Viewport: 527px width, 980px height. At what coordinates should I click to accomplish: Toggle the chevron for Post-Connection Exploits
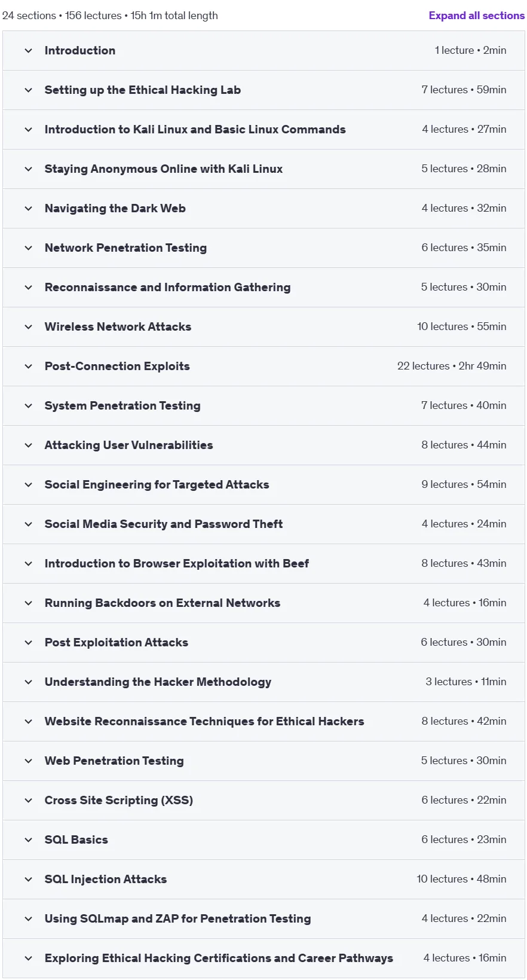[x=28, y=367]
